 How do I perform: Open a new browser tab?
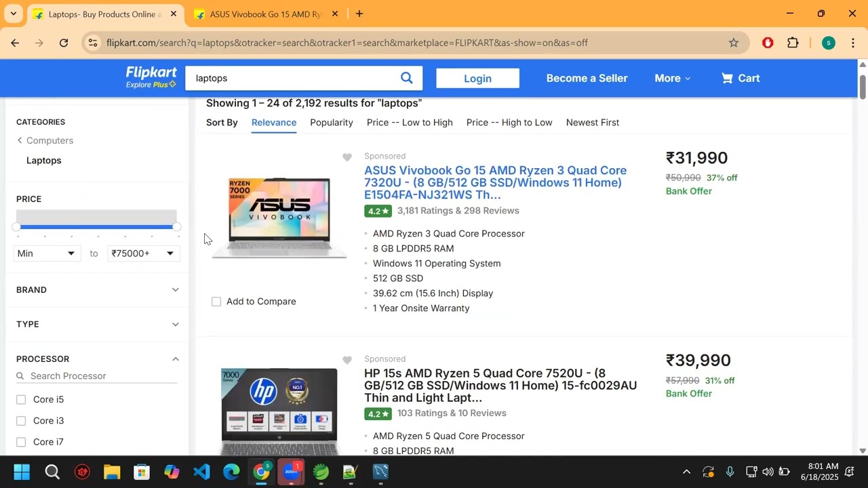pos(359,14)
